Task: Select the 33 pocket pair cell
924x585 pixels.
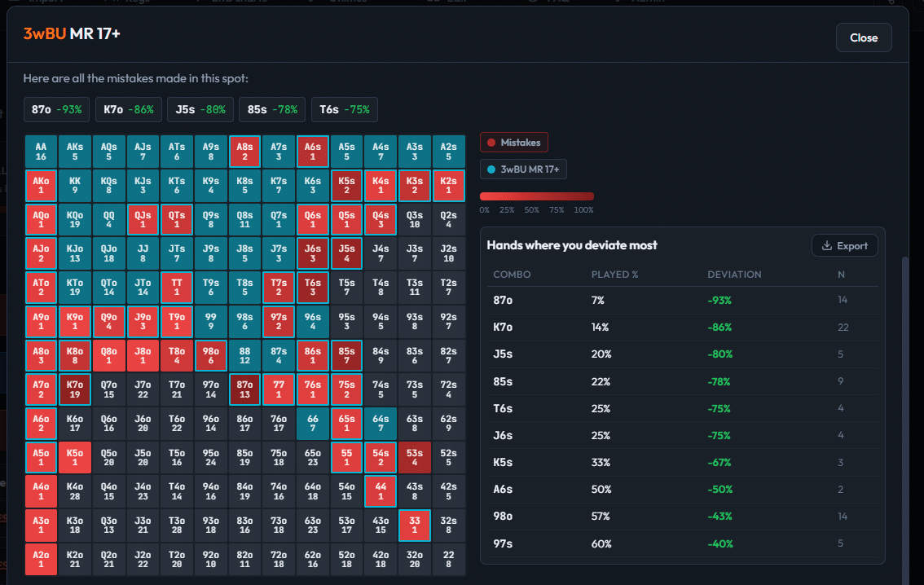Action: 415,526
